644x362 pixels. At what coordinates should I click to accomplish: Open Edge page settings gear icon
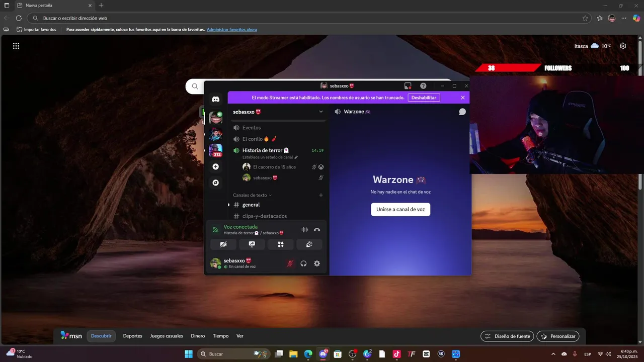pyautogui.click(x=623, y=46)
